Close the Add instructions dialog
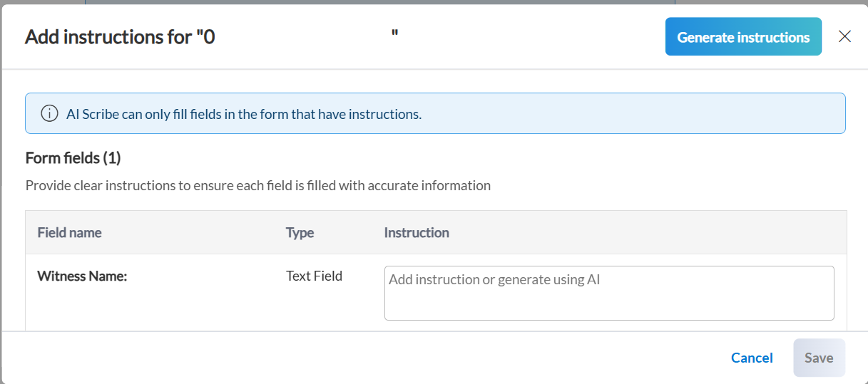Viewport: 868px width, 384px height. tap(844, 37)
